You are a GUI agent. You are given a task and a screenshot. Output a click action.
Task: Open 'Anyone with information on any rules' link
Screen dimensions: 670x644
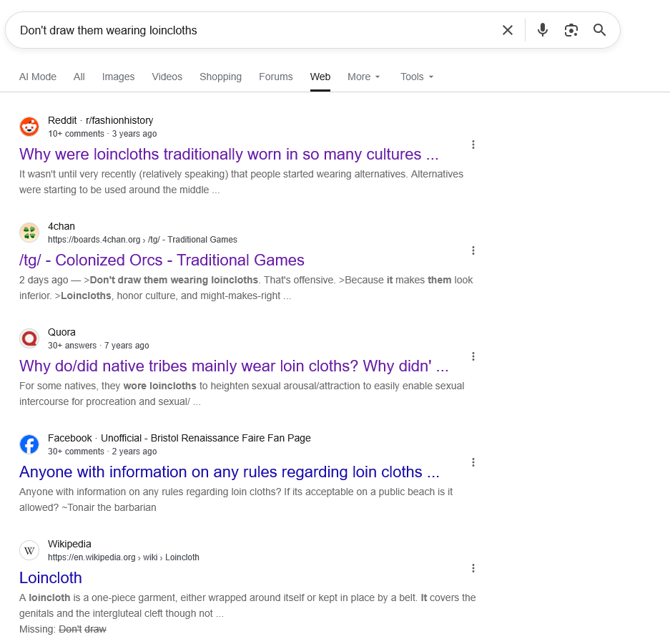point(229,472)
